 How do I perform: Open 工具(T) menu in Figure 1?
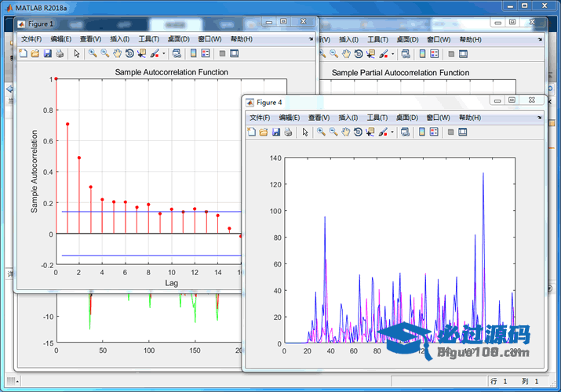click(149, 38)
